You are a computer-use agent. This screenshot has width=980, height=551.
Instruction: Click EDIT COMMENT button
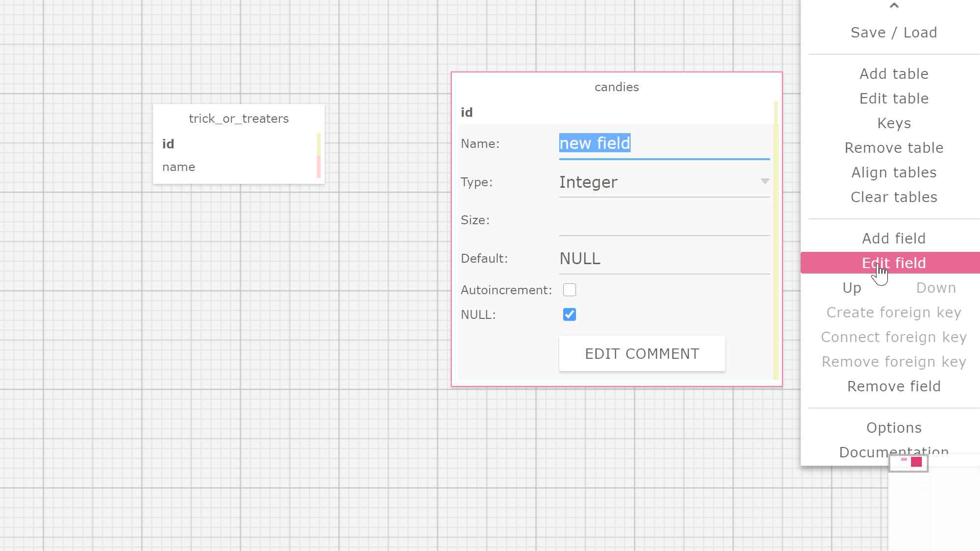click(642, 353)
